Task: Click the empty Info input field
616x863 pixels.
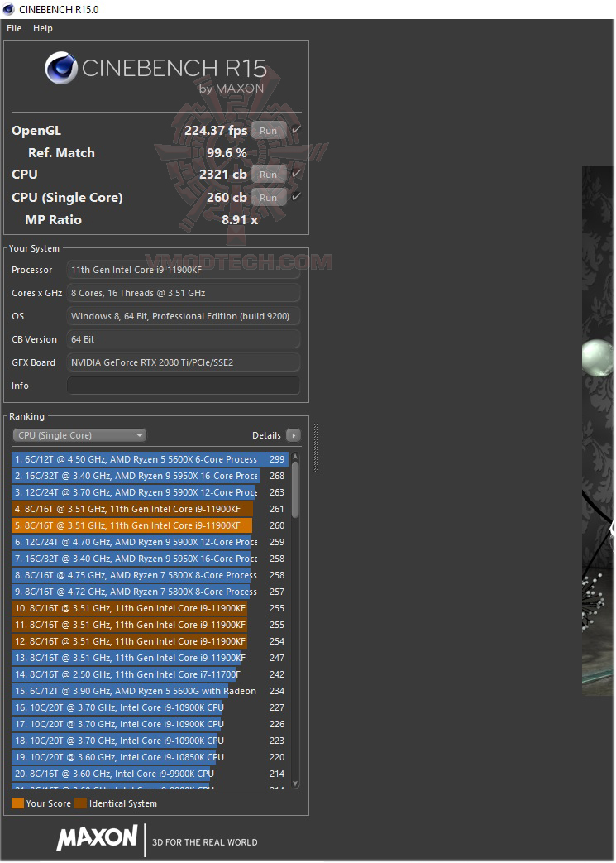Action: tap(184, 386)
